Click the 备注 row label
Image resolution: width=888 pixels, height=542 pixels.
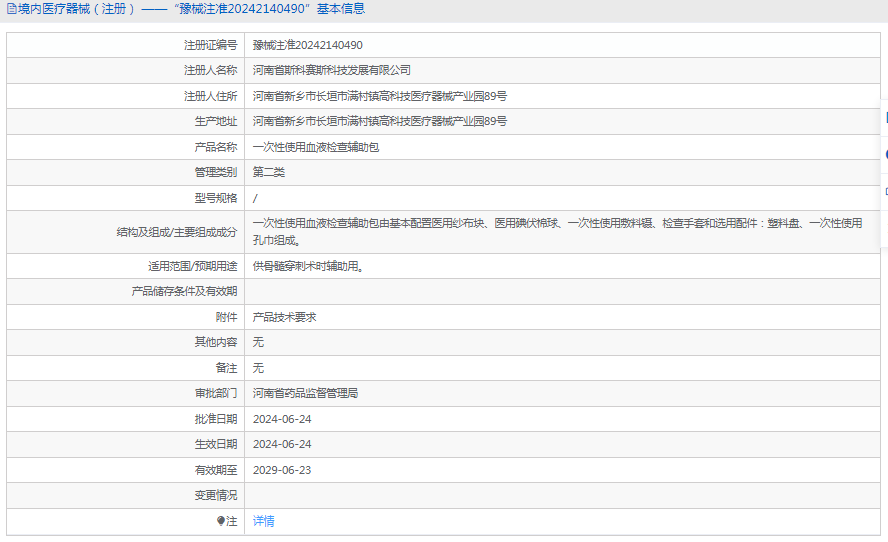227,368
